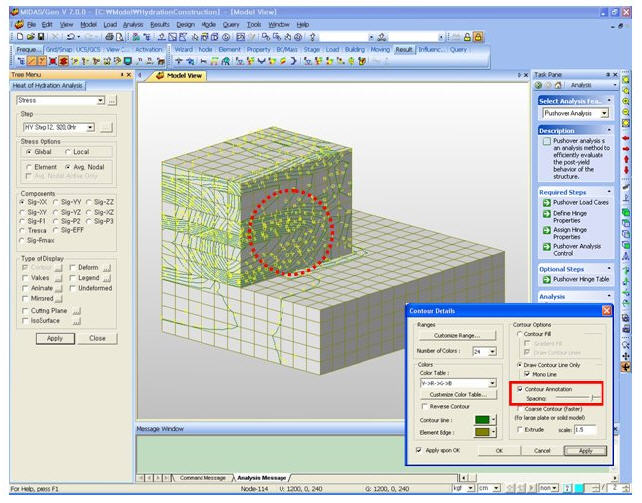The width and height of the screenshot is (642, 503).
Task: Open the Results menu
Action: coord(159,22)
